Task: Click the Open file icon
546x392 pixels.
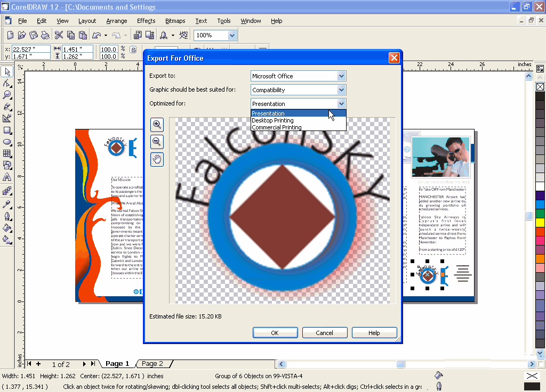Action: coord(22,35)
